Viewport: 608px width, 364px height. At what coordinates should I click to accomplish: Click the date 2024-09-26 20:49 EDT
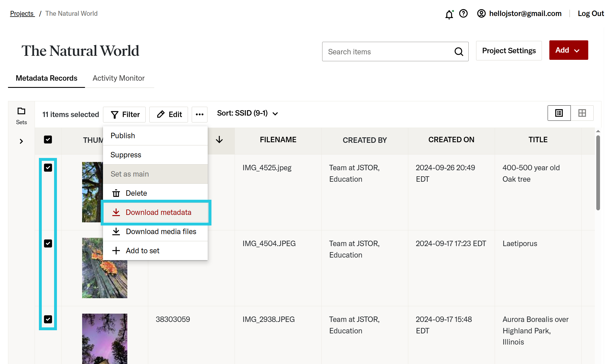pyautogui.click(x=445, y=173)
